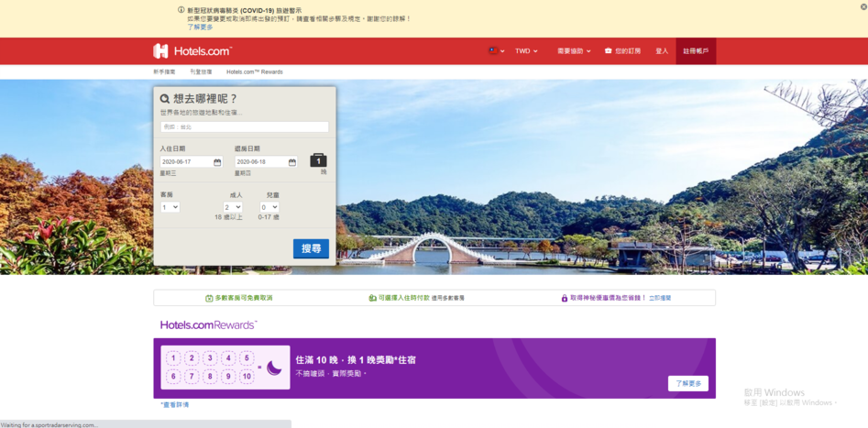Click the purple lock secret-price icon

(565, 298)
